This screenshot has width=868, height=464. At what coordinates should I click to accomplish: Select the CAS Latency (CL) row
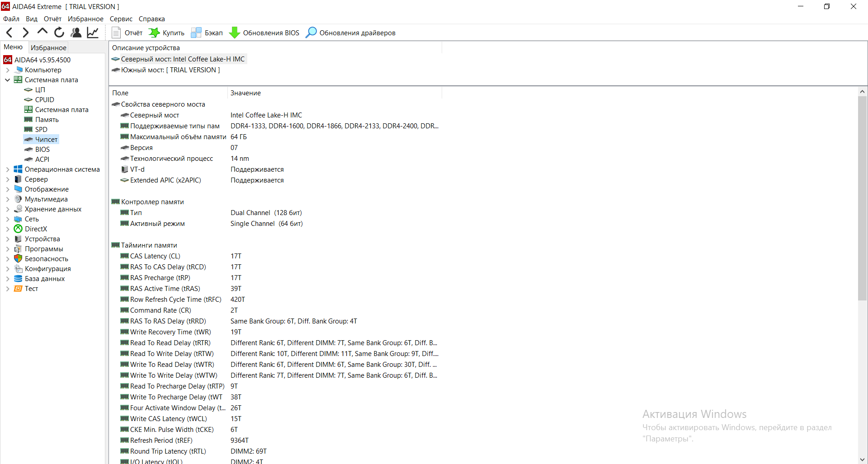click(x=276, y=256)
